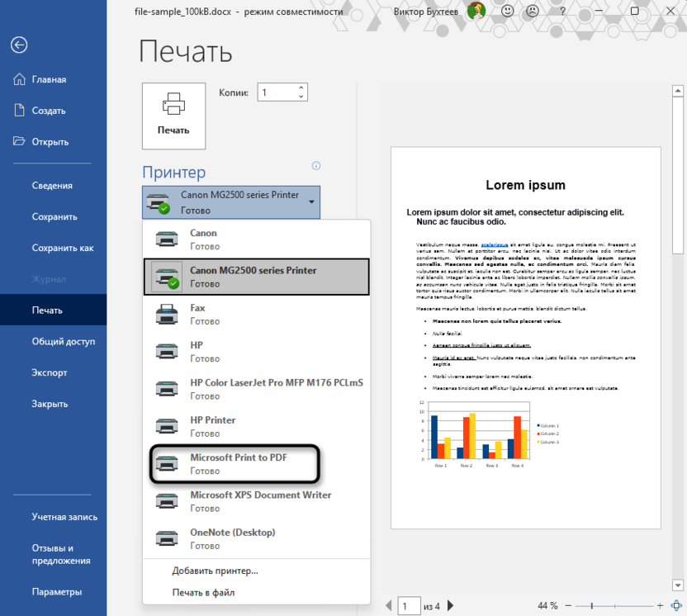The image size is (687, 616).
Task: Open the Экспорт tab
Action: click(49, 372)
